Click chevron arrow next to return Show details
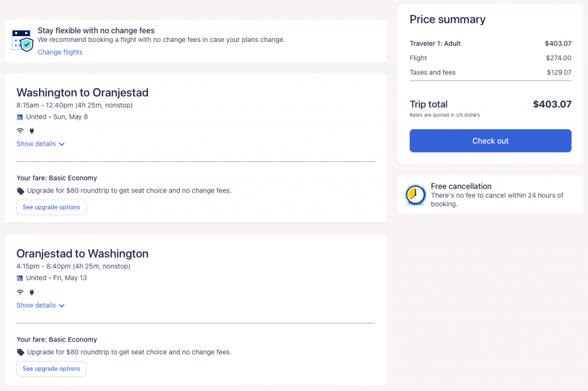The width and height of the screenshot is (588, 391). tap(62, 305)
